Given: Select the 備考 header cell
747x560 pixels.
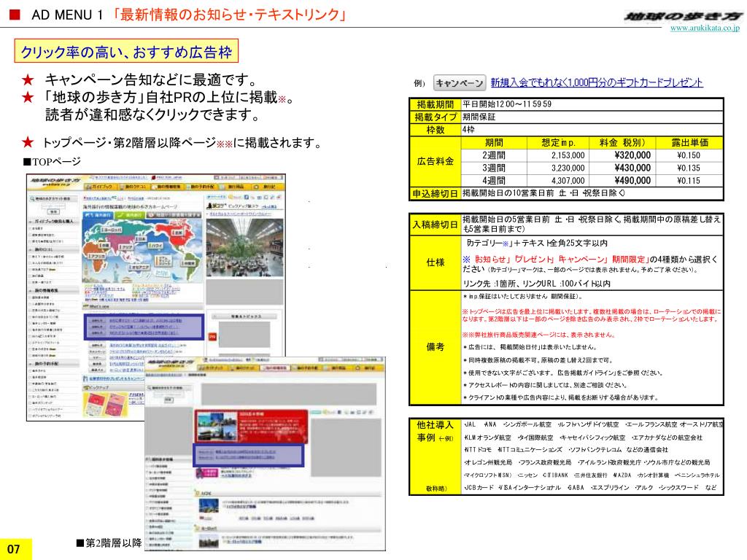Looking at the screenshot, I should [436, 347].
